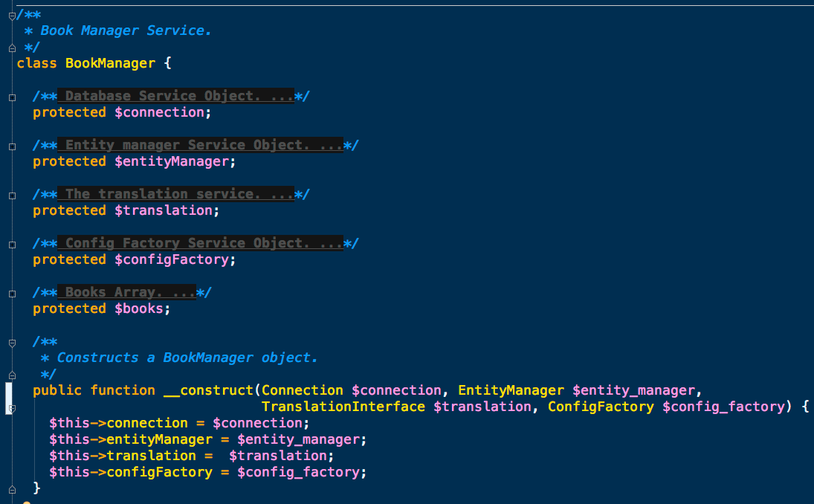Collapse the Constructs a BookManager docblock

tap(11, 343)
